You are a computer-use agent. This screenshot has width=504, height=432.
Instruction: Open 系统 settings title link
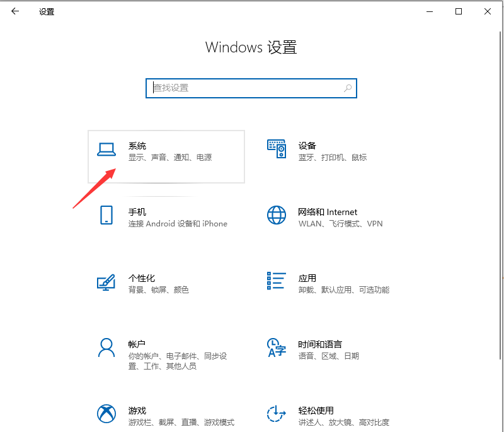137,146
